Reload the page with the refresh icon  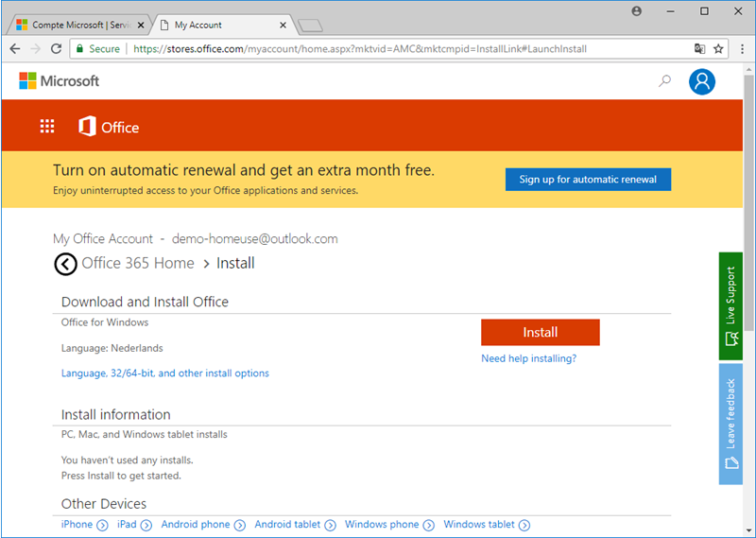[x=56, y=49]
